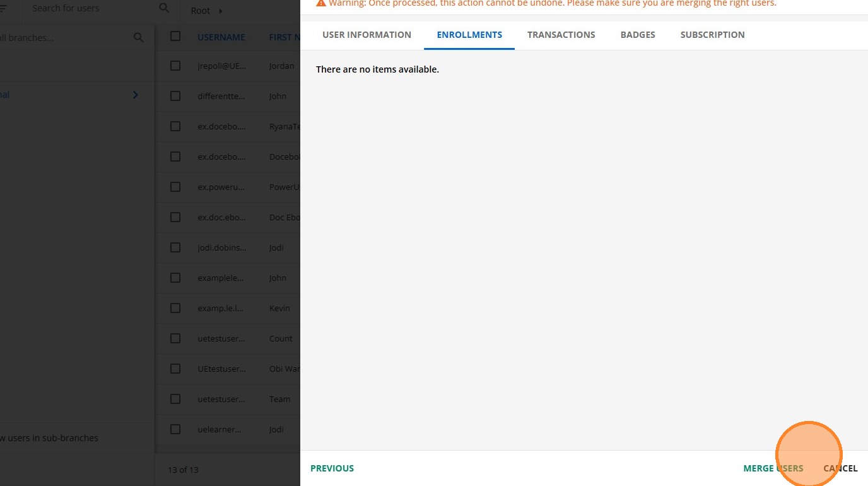Click the search magnifier next to Search for users
868x486 pixels.
[x=164, y=8]
